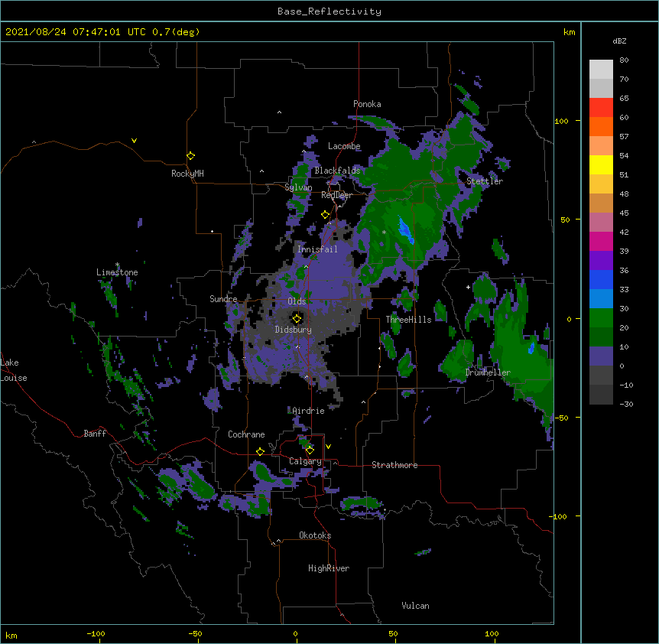Click the Okotoks label
This screenshot has width=659, height=644.
tap(315, 535)
